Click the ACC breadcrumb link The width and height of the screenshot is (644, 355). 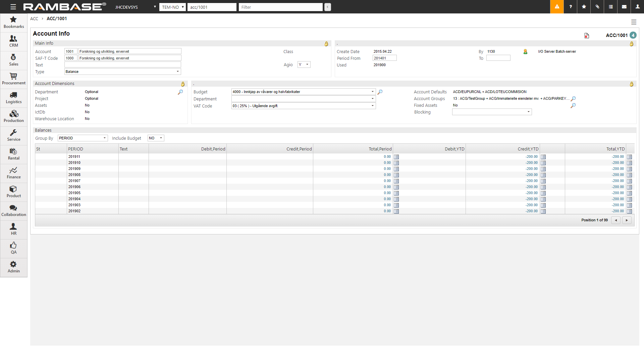[x=34, y=18]
